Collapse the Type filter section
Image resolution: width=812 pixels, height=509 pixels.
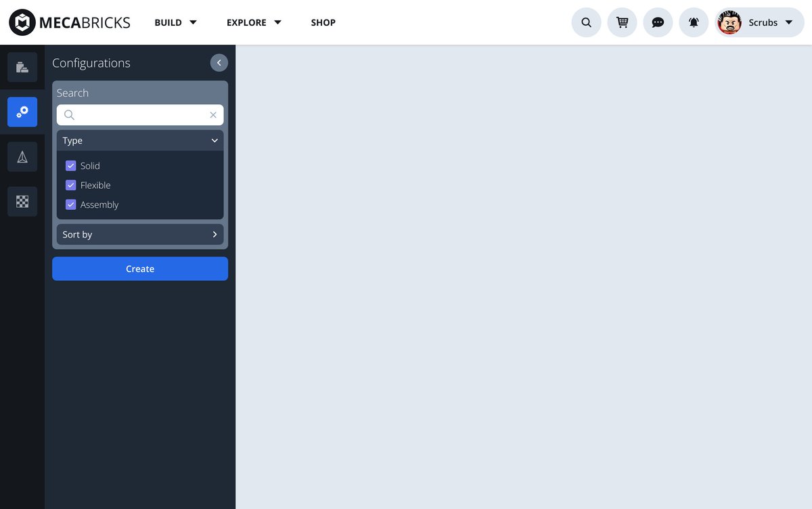[x=140, y=141]
